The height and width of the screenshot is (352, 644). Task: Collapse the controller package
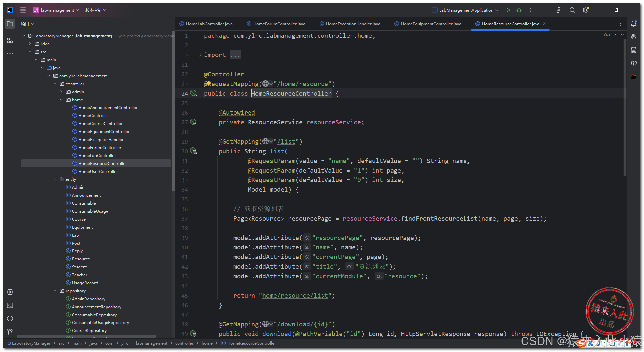pos(55,84)
